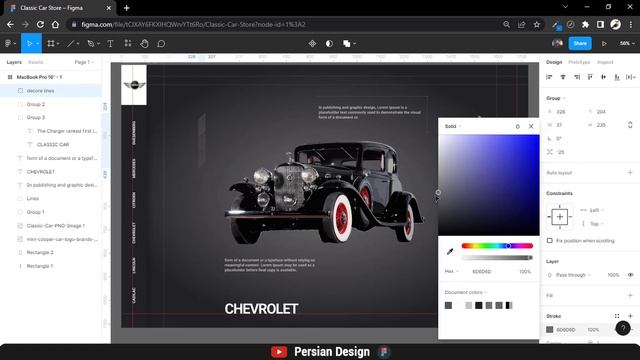Switch to the Inspect tab
This screenshot has width=640, height=360.
[605, 62]
